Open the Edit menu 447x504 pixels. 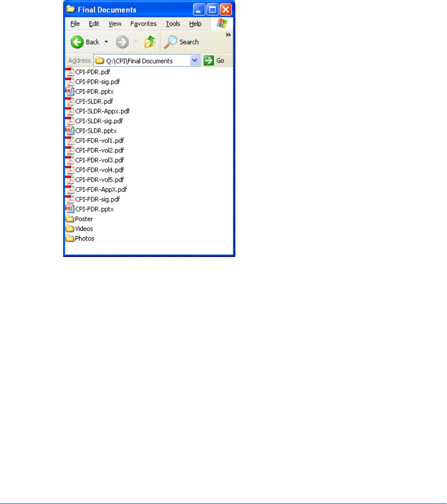94,24
